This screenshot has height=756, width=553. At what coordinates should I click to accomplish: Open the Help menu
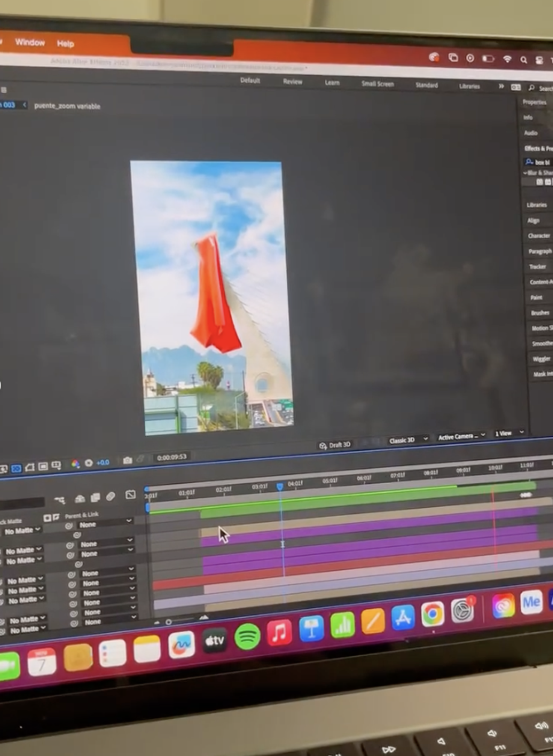tap(65, 43)
